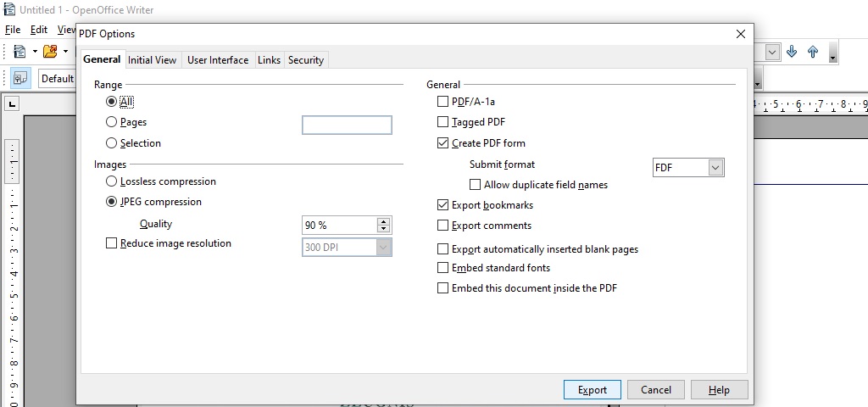868x407 pixels.
Task: Open the Edit menu
Action: (39, 30)
